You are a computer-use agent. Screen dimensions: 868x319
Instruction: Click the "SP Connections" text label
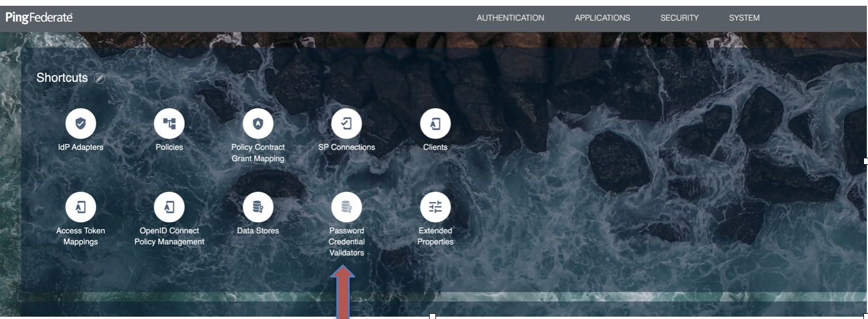347,147
